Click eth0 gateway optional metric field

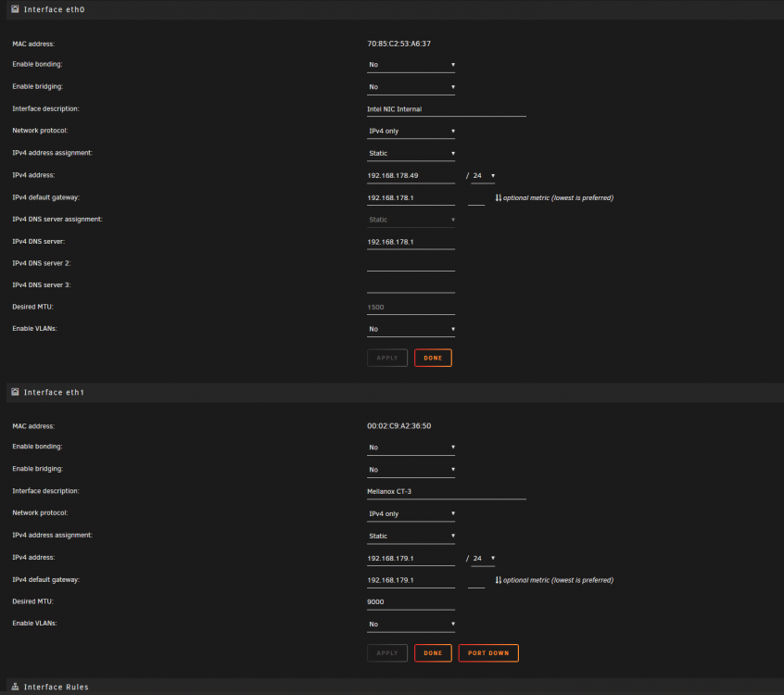(x=476, y=198)
